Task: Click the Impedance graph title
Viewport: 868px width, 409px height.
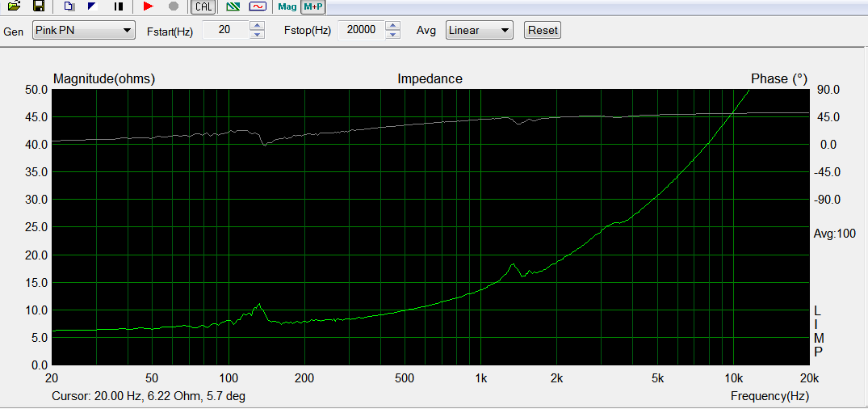Action: pos(430,79)
